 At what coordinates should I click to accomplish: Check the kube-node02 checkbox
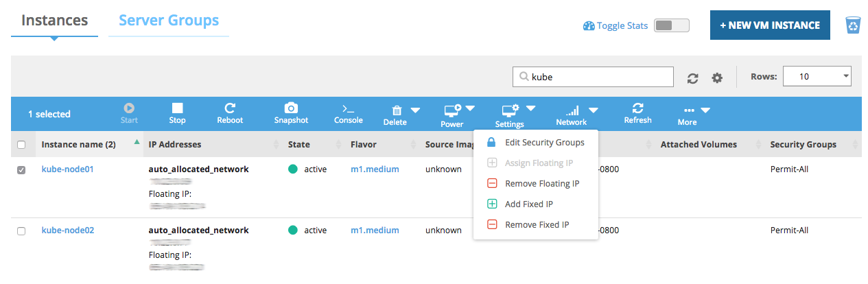pyautogui.click(x=21, y=231)
